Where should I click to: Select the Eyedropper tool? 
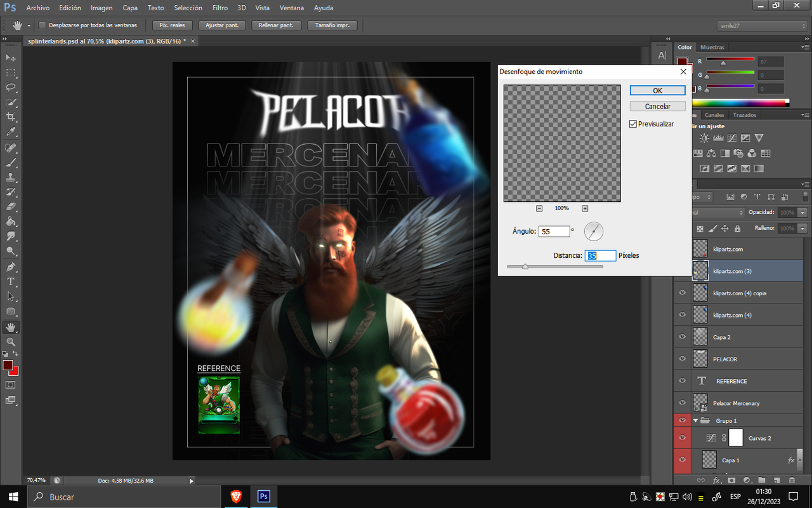coord(11,132)
